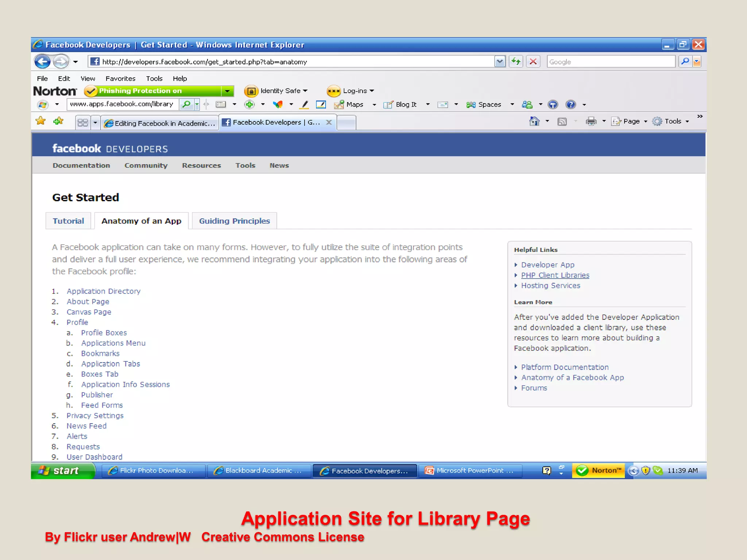Click the Maps toolbar button

349,105
